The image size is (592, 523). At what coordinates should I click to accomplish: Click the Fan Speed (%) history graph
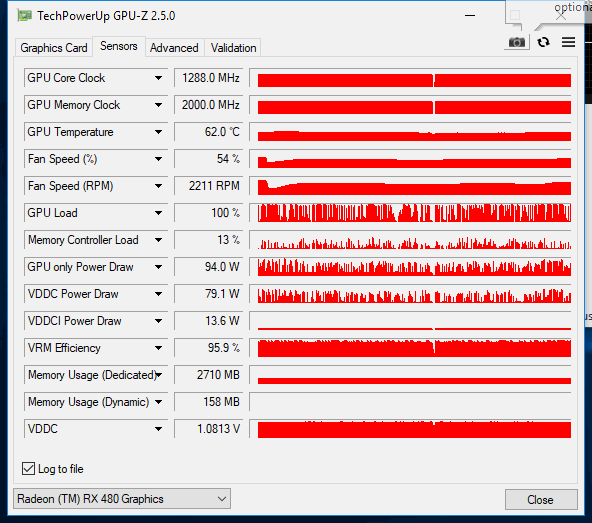coord(411,159)
